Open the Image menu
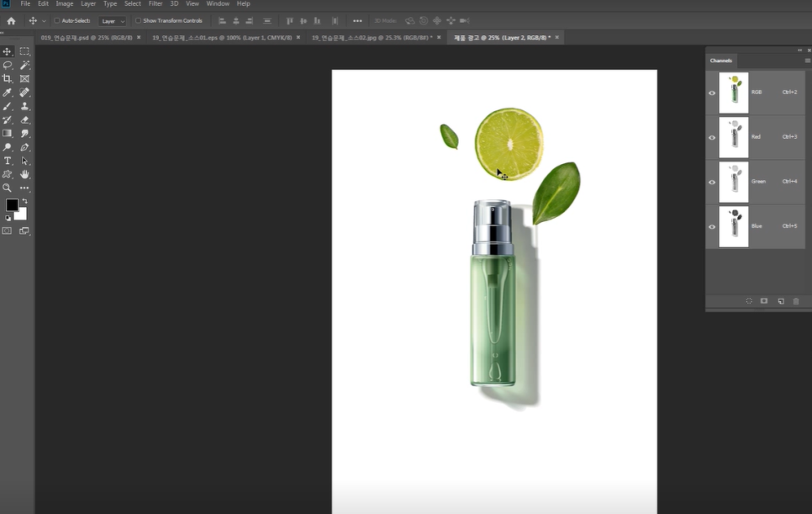The image size is (812, 514). click(64, 3)
